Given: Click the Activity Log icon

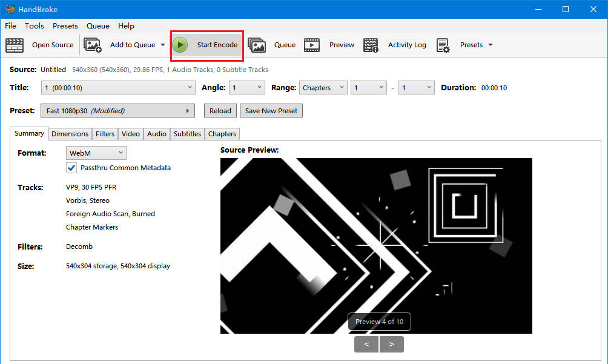Looking at the screenshot, I should point(371,45).
